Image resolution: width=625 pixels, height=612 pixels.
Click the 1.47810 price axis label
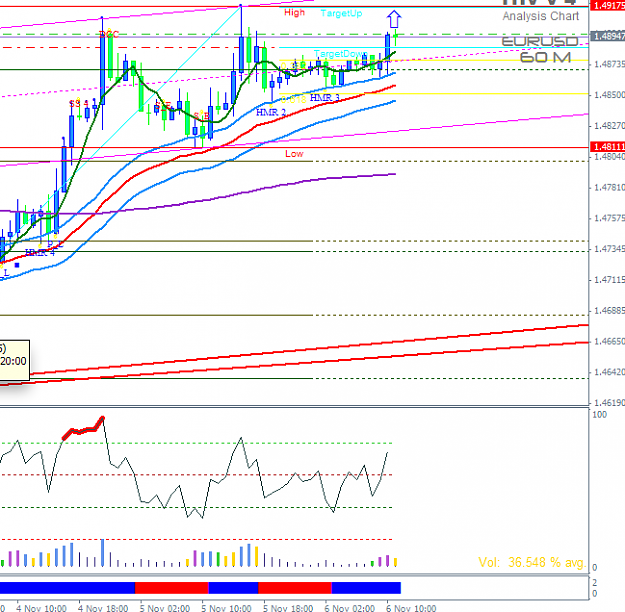click(609, 187)
